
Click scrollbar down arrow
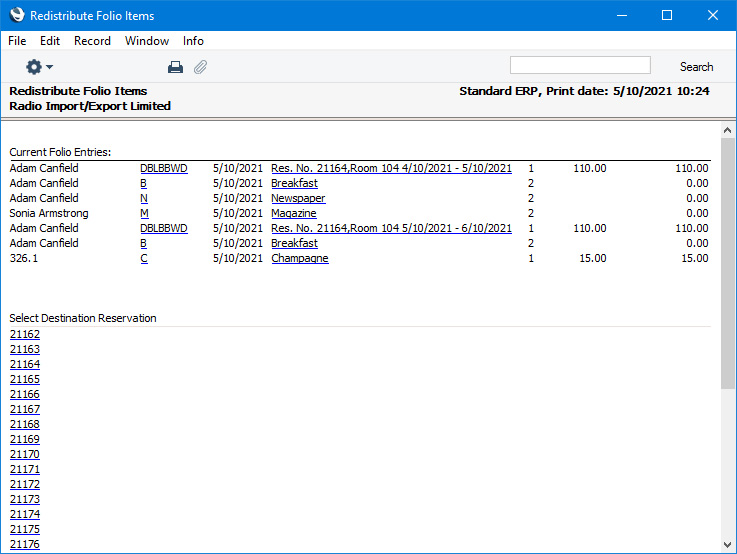coord(727,545)
